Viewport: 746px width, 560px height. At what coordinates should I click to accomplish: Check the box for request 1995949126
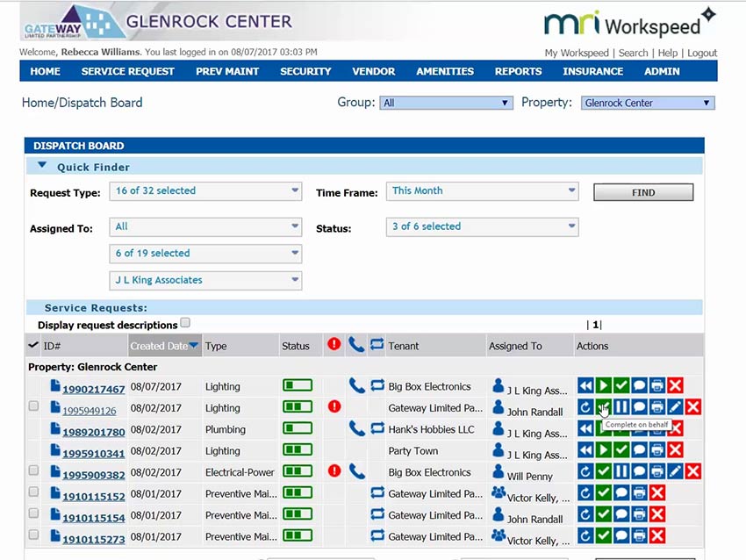click(x=33, y=406)
